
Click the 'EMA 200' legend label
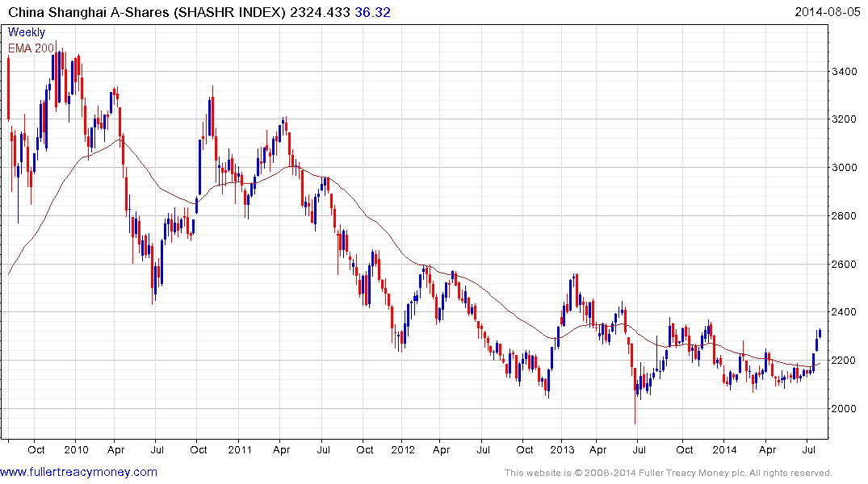31,48
